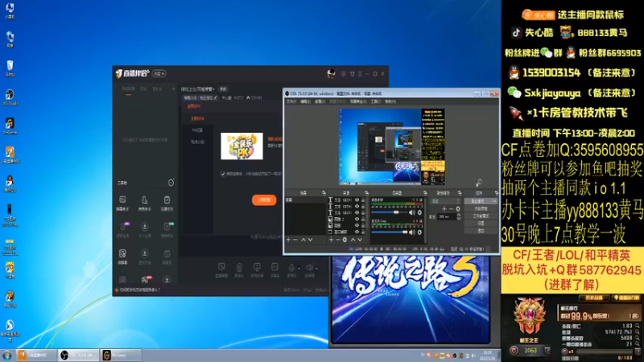
Task: Click the speaker icon in 直播伴侣 bottom toolbar
Action: pos(309,267)
